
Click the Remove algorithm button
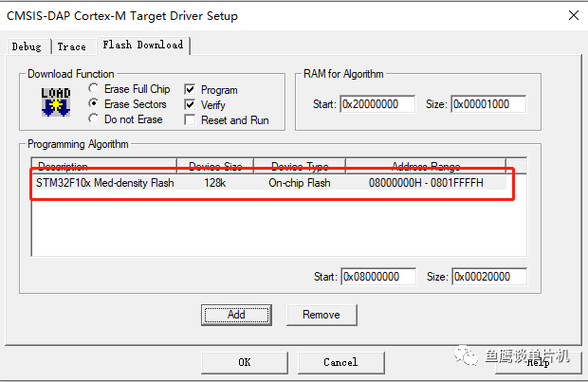click(x=322, y=315)
